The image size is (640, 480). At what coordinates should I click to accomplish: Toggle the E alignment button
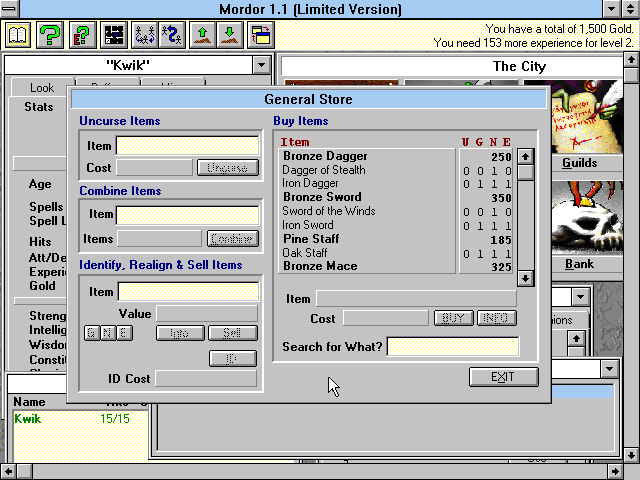point(124,333)
